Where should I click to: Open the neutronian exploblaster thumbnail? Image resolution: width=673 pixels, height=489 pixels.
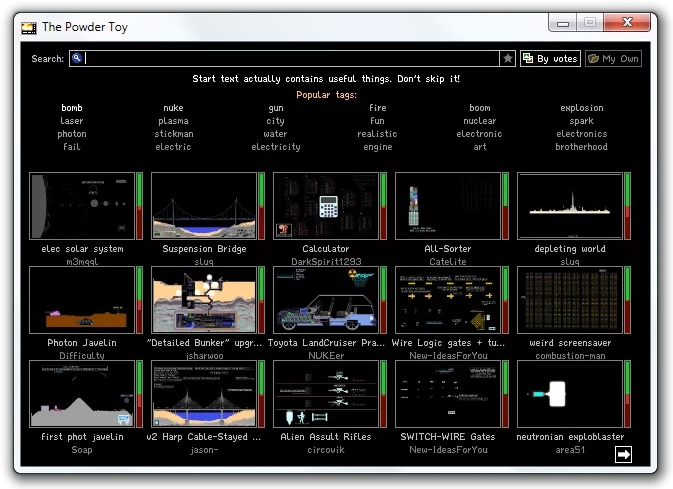coord(569,393)
